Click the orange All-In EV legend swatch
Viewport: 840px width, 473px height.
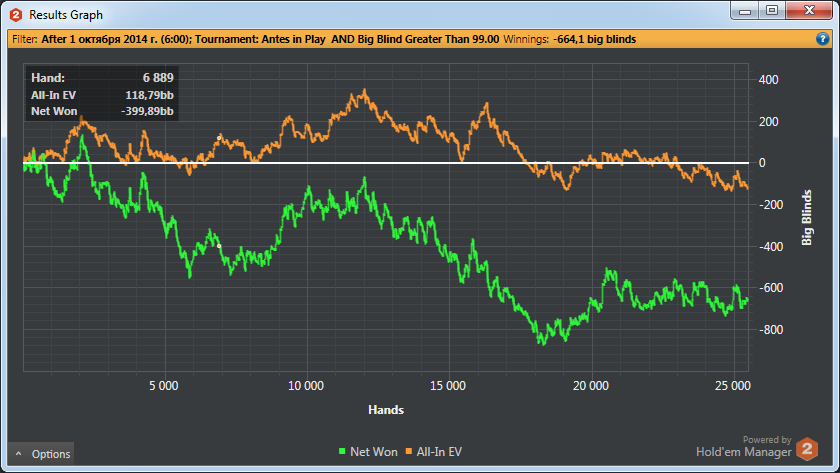407,453
